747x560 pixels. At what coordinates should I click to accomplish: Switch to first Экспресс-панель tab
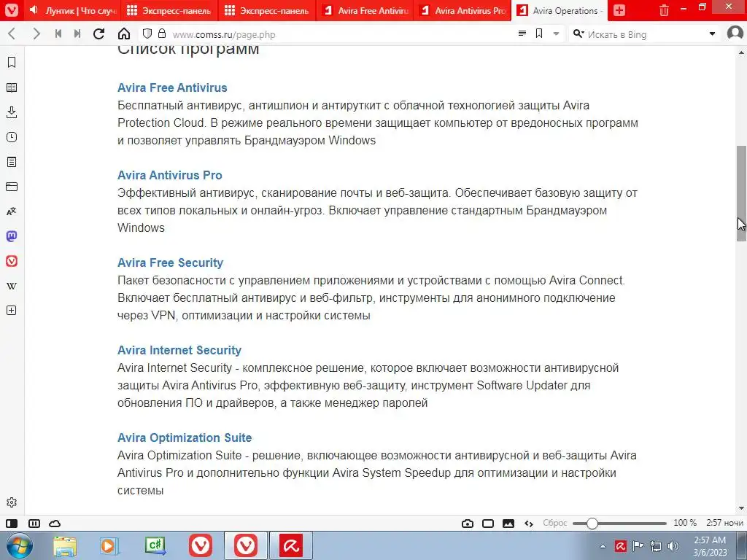point(169,10)
